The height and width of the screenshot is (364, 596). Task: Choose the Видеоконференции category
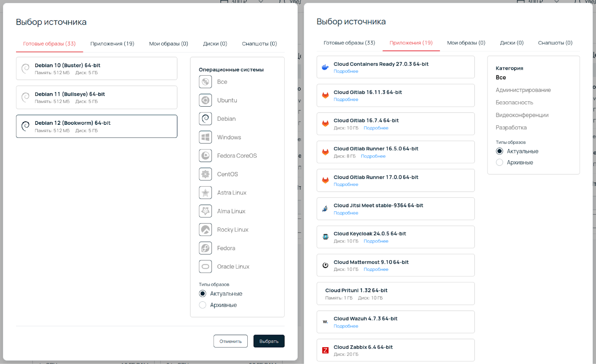click(522, 115)
